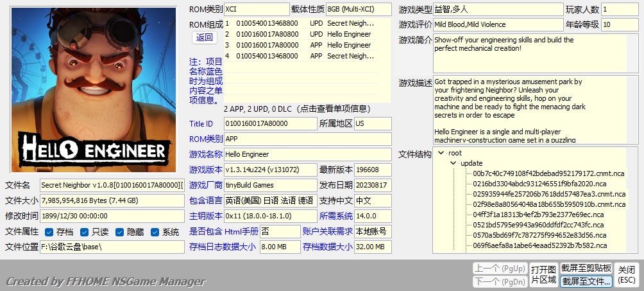Click the 游戏厂商 field tinyBuild Games
Viewport: 644px width, 291px height.
coord(270,185)
